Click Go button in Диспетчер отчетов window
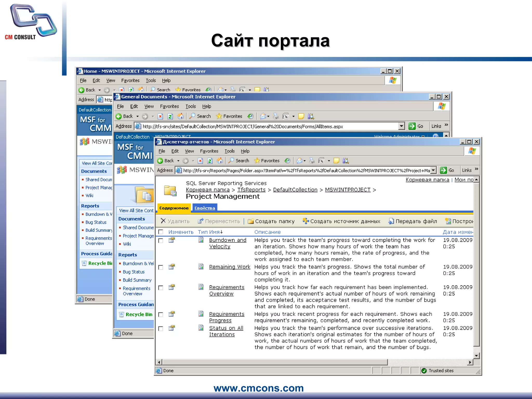This screenshot has width=532, height=399. (x=447, y=170)
